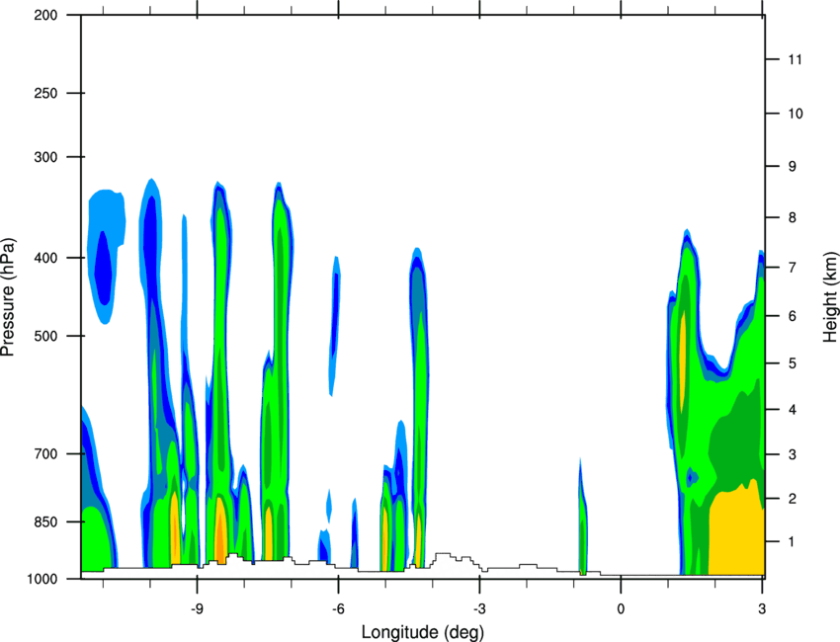Pick the 7 km height label
The width and height of the screenshot is (840, 642).
point(793,267)
